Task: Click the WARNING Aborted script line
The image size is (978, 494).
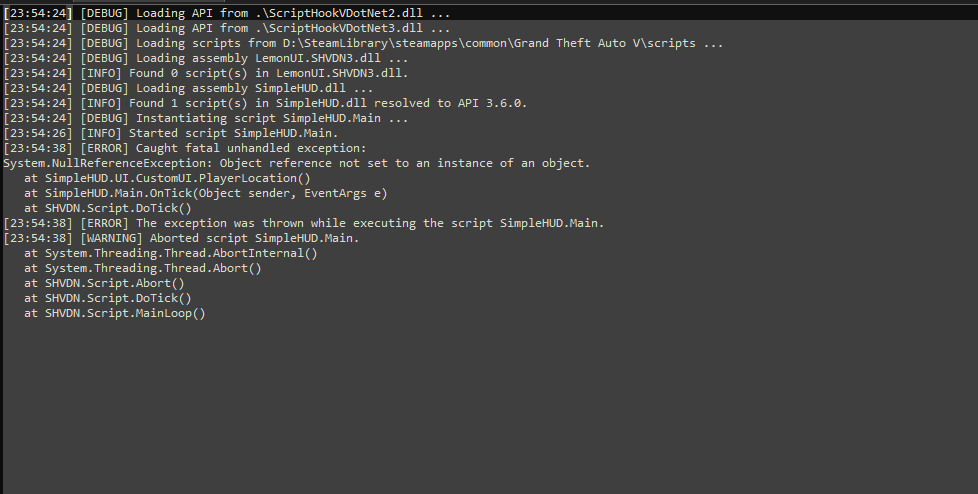Action: (x=181, y=238)
